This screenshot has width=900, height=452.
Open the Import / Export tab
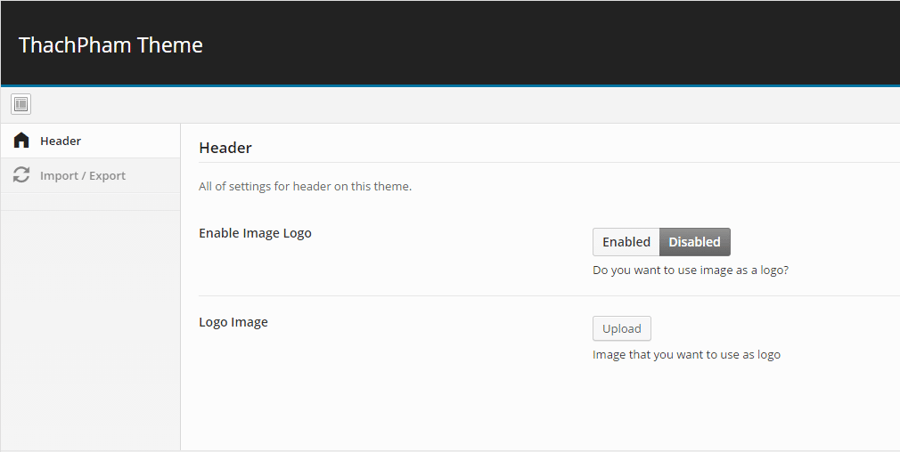point(91,175)
